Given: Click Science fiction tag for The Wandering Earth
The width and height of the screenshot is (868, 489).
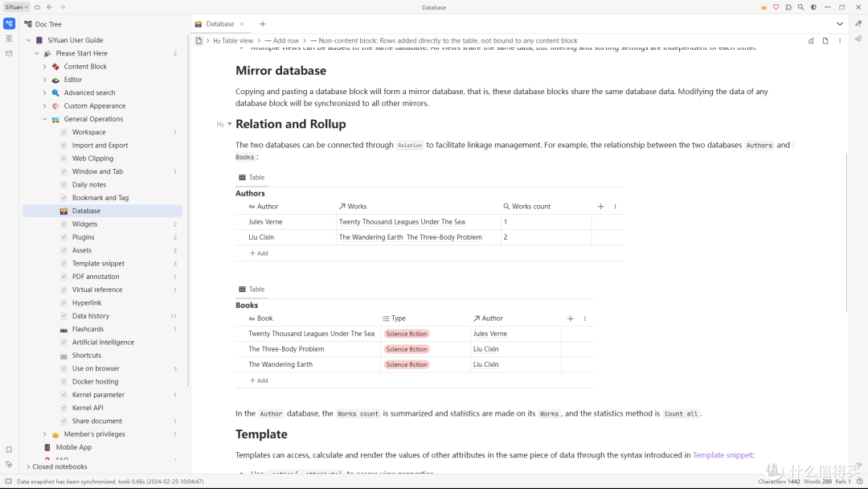Looking at the screenshot, I should [x=407, y=364].
